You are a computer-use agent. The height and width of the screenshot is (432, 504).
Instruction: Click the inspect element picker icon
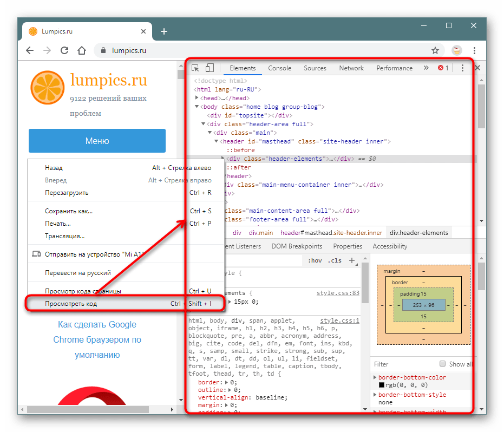point(196,68)
